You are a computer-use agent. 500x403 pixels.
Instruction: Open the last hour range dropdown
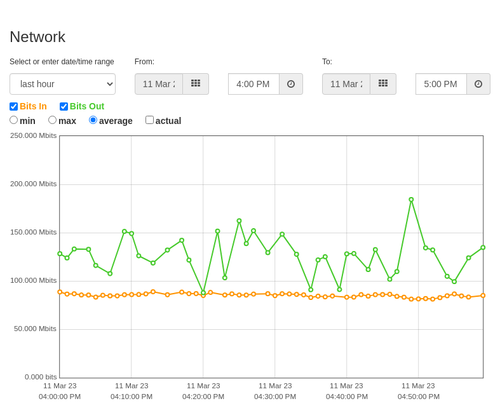[63, 84]
